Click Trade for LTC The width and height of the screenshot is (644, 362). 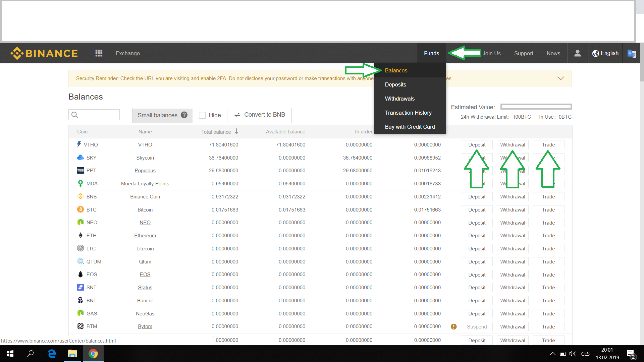coord(548,249)
